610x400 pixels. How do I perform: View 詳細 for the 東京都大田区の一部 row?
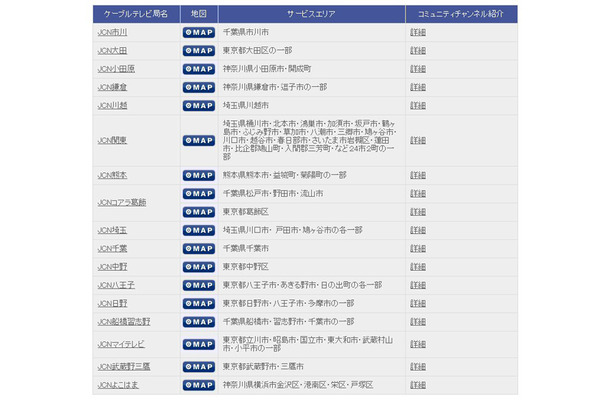(x=418, y=51)
